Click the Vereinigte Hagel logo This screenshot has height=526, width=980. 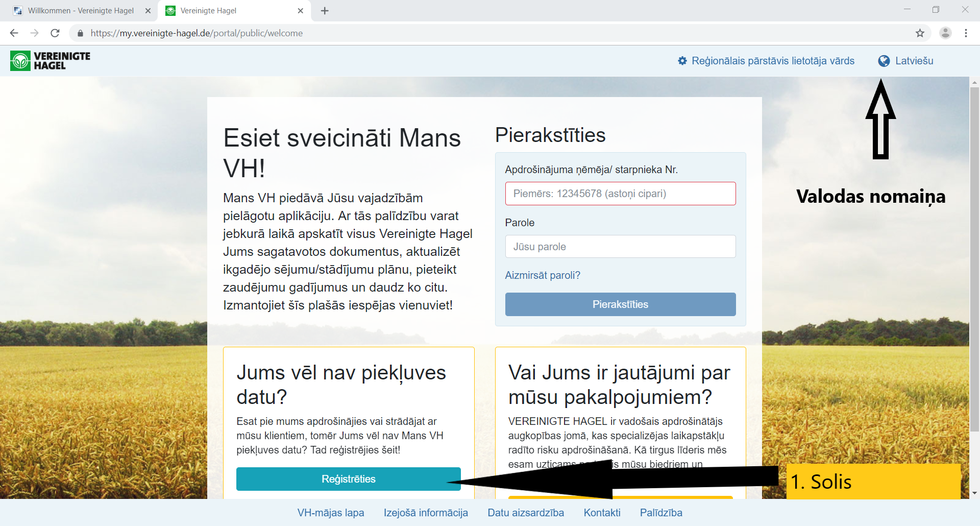tap(50, 61)
